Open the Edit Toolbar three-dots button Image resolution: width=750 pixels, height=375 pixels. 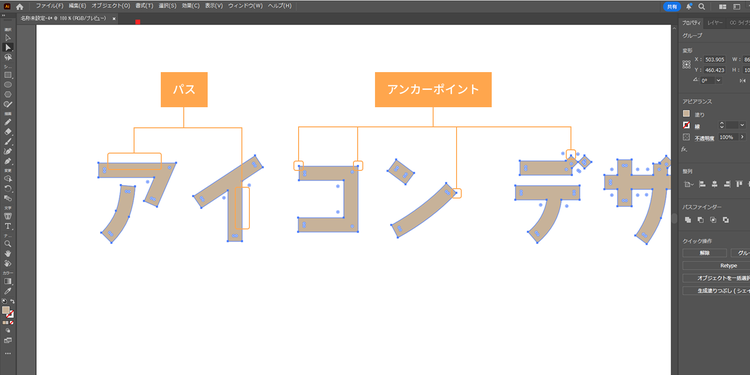click(8, 353)
